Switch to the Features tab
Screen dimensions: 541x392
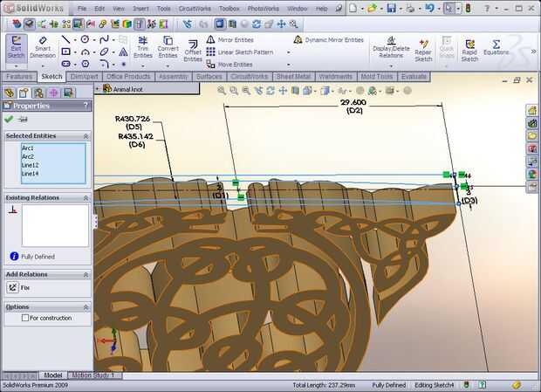click(19, 77)
